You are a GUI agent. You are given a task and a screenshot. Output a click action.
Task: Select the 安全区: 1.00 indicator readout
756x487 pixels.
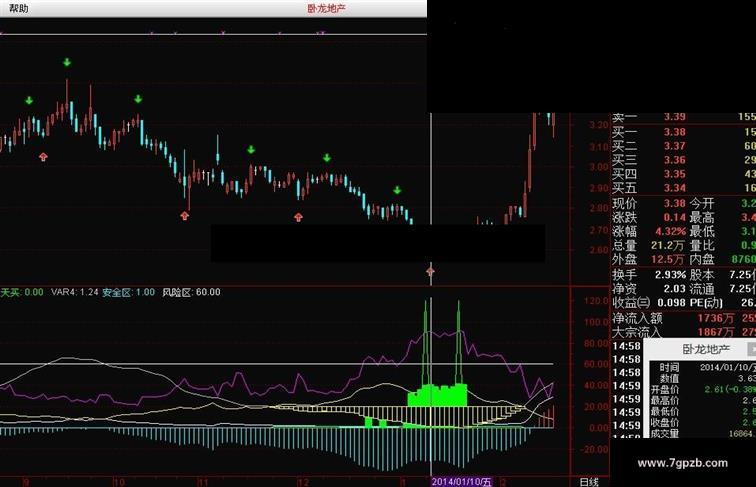[x=129, y=292]
